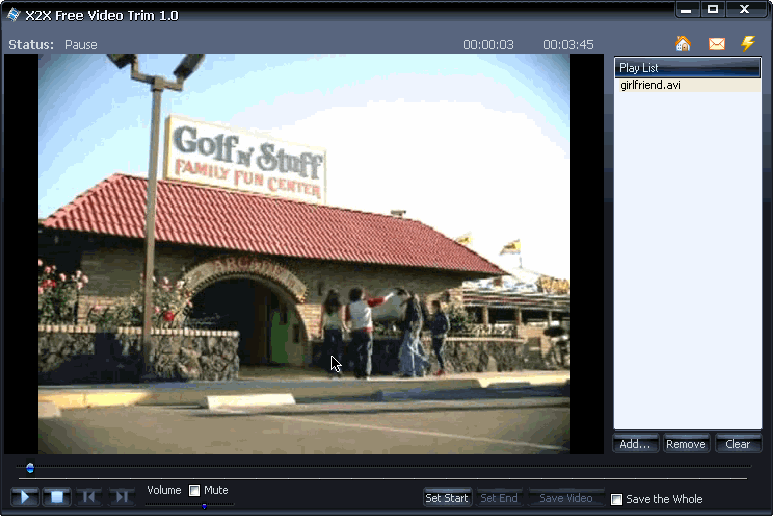Add a file with the Add... button
Viewport: 773px width, 516px height.
[635, 444]
